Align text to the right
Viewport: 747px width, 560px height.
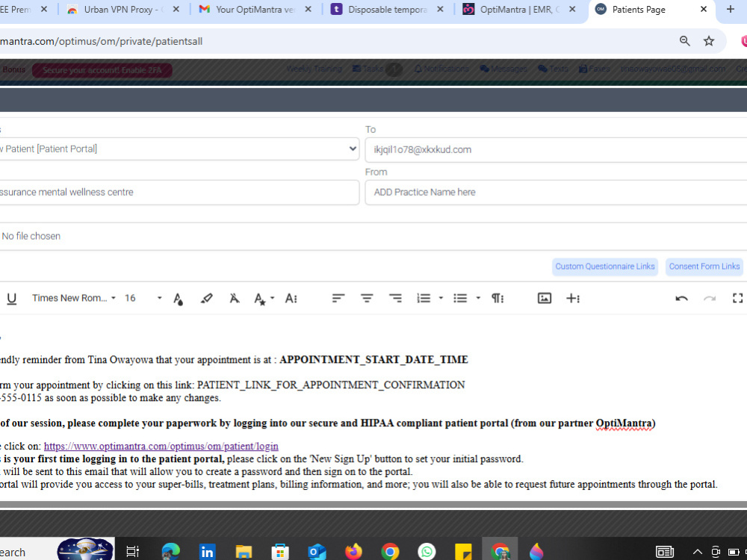(395, 299)
